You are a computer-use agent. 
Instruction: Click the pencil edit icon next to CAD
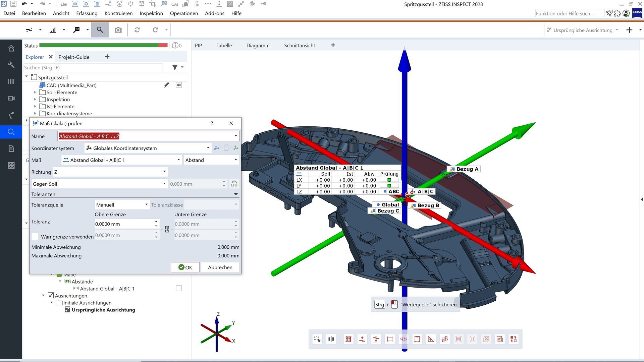[166, 85]
